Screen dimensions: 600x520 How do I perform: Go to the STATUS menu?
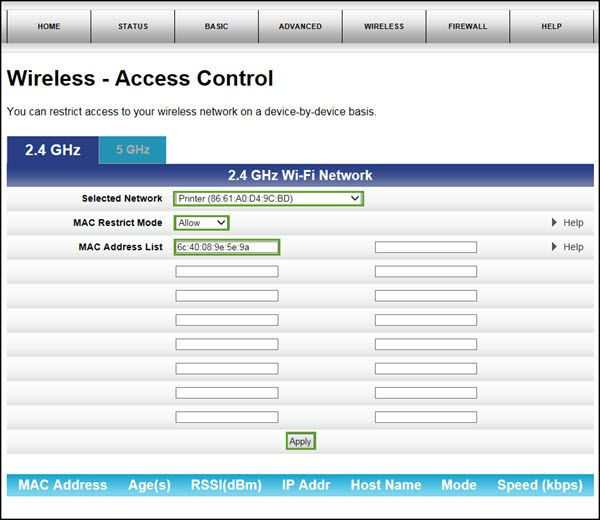(x=132, y=26)
